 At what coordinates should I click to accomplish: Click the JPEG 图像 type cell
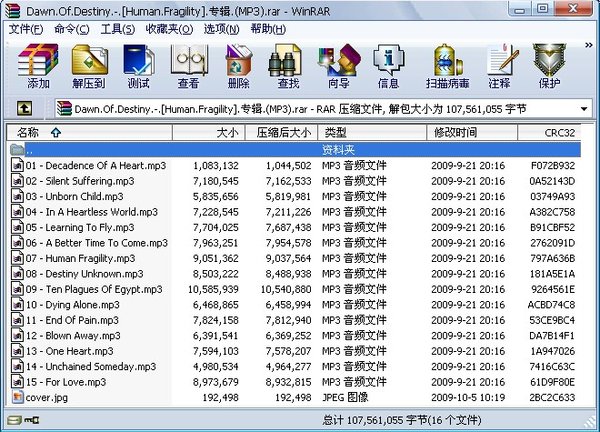point(345,398)
